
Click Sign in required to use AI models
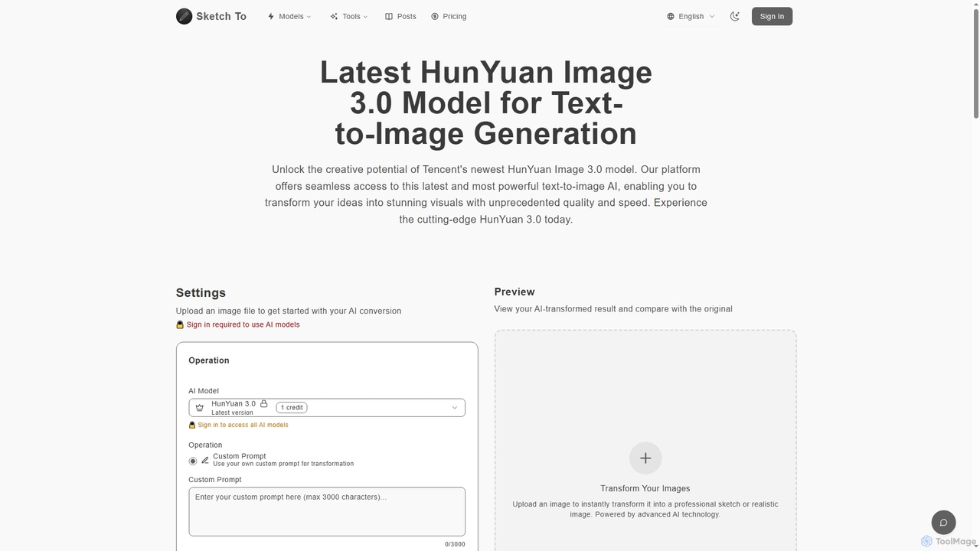[243, 324]
